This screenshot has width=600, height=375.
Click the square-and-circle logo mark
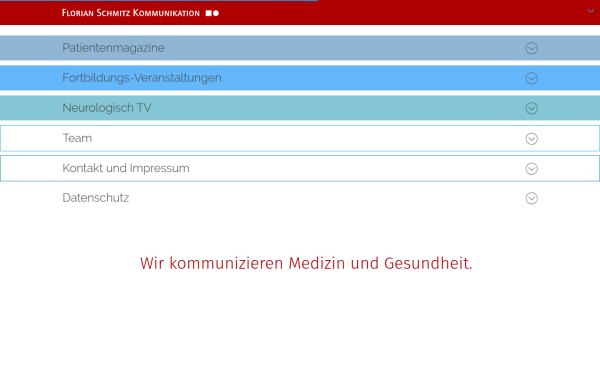212,13
